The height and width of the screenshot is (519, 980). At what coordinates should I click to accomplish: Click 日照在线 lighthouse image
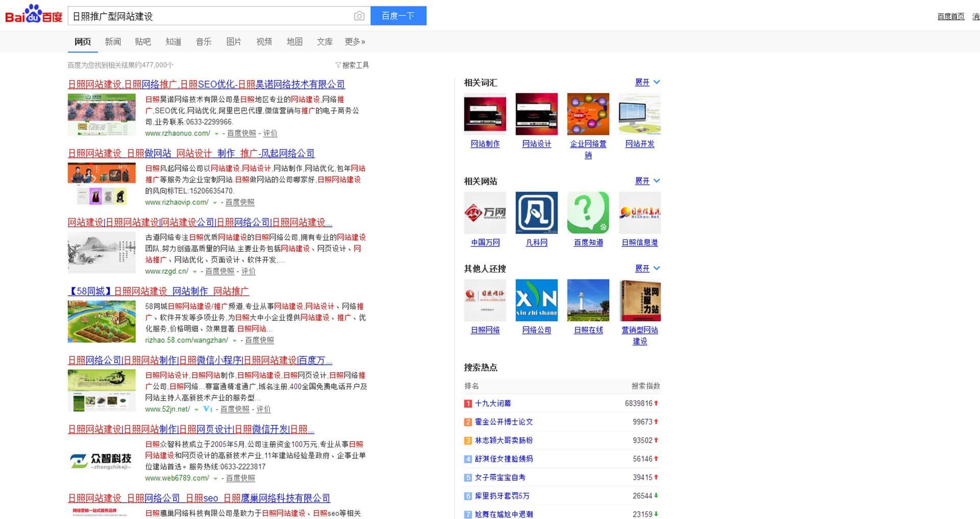coord(588,300)
